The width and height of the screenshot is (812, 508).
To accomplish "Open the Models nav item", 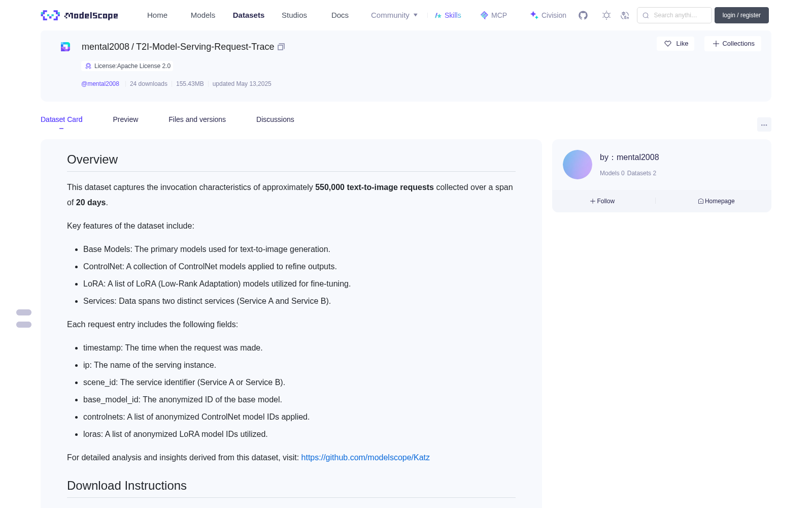I will pyautogui.click(x=203, y=15).
